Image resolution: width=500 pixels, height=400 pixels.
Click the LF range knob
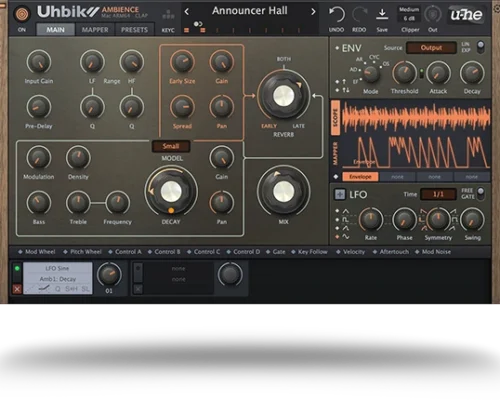coord(92,62)
